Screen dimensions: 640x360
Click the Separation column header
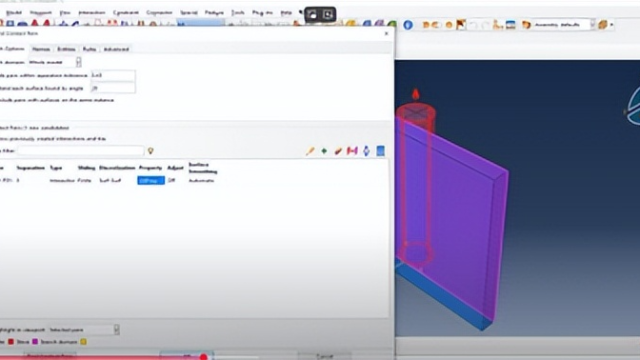click(x=31, y=168)
